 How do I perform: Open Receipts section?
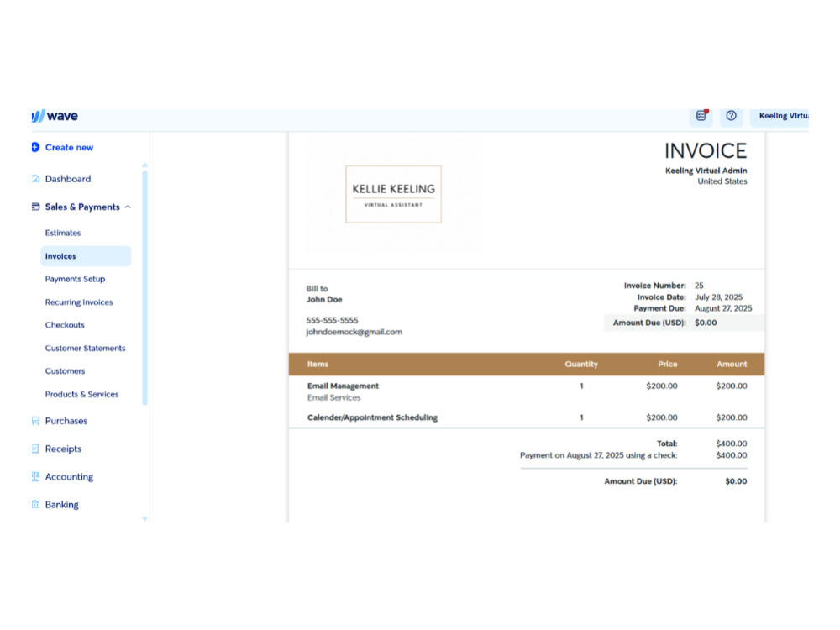(63, 449)
